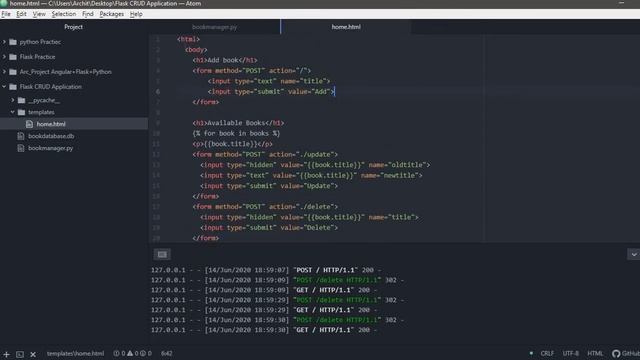Click the keyboard input icon above terminal
Screen dimensions: 640x360
coord(162,254)
